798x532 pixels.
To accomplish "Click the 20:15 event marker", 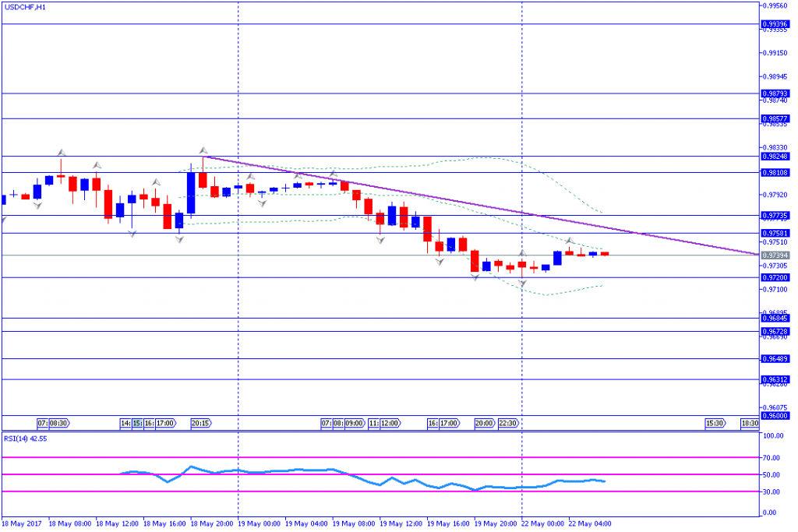I will pos(199,423).
